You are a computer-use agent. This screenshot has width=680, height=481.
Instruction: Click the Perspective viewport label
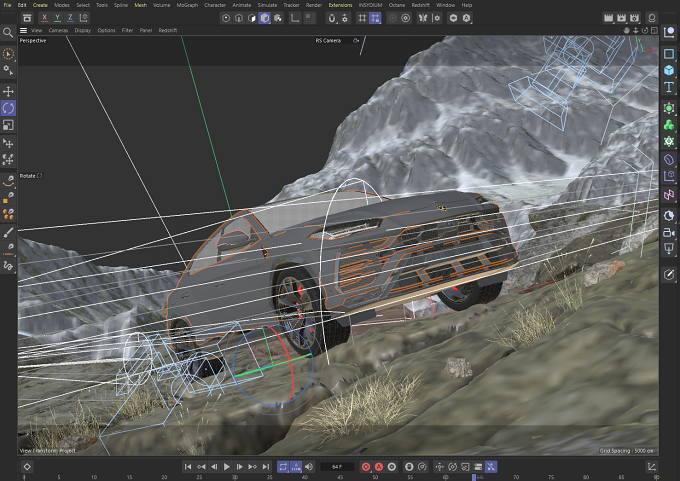click(33, 40)
